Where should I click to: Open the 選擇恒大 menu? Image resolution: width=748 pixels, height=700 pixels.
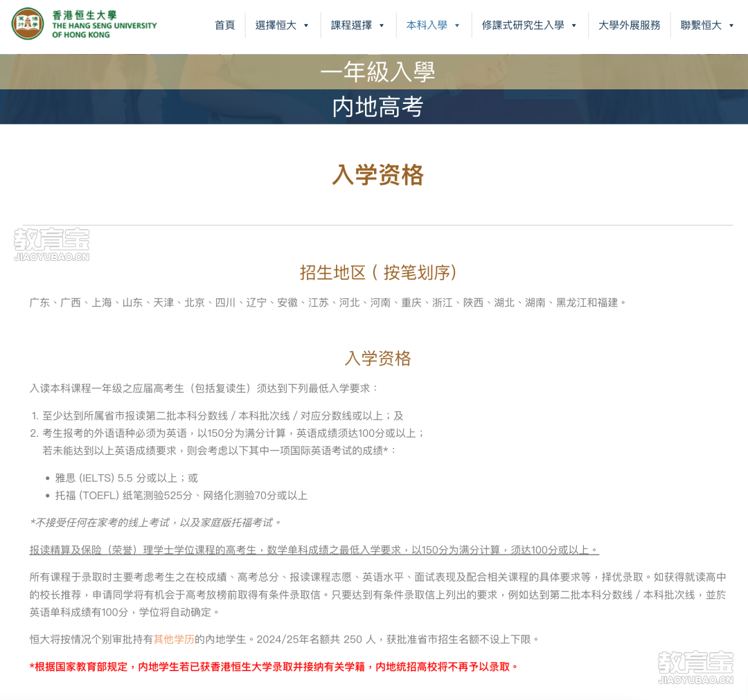(276, 26)
